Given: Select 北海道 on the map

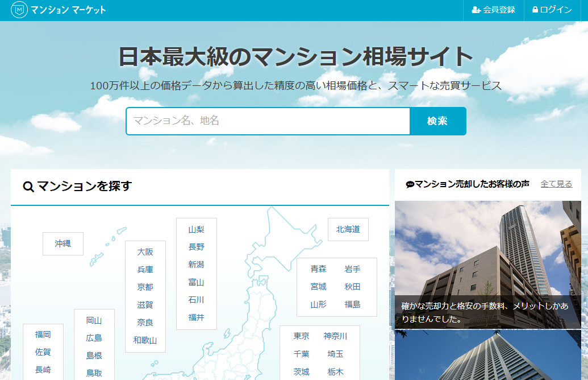Looking at the screenshot, I should click(348, 229).
